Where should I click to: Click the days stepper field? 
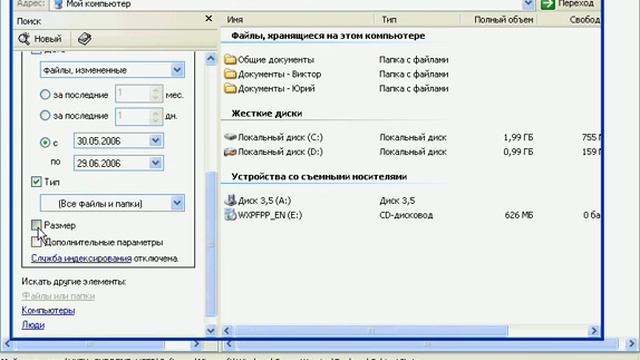tap(139, 116)
